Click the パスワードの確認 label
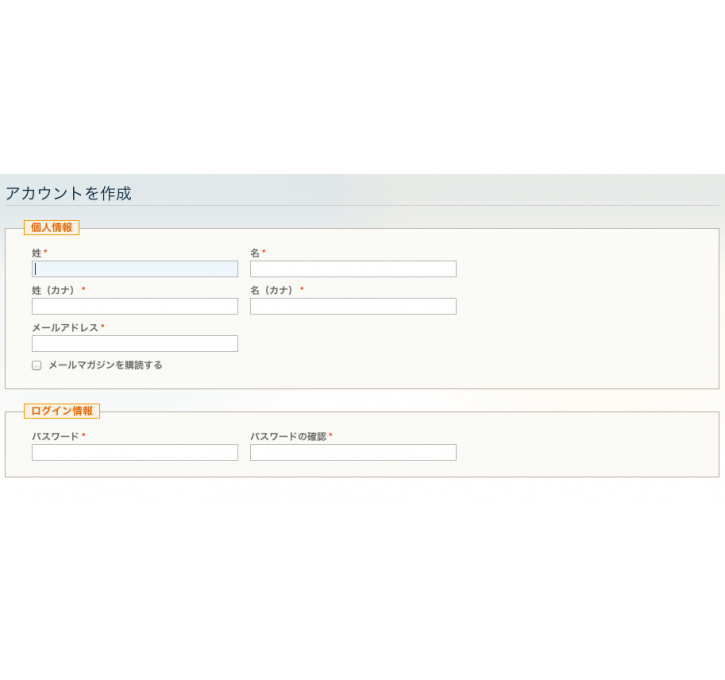 (288, 436)
